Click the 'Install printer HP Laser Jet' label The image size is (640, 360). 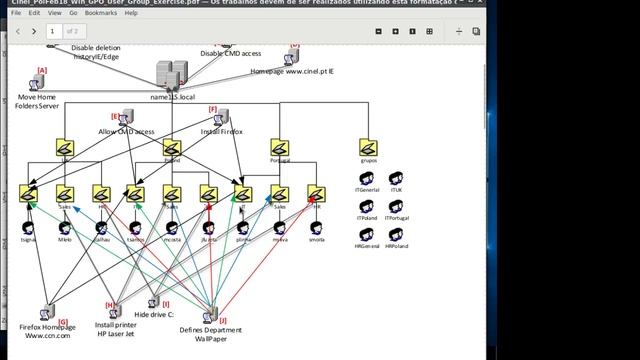coord(116,329)
